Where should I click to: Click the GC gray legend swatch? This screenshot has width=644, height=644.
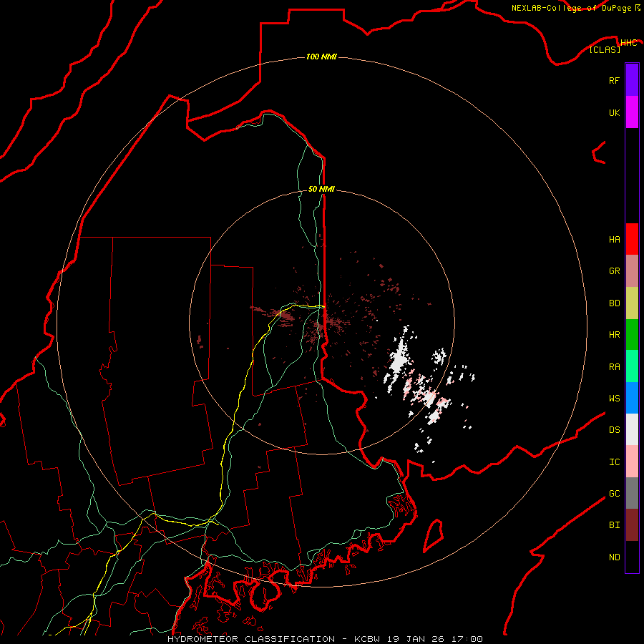point(632,493)
